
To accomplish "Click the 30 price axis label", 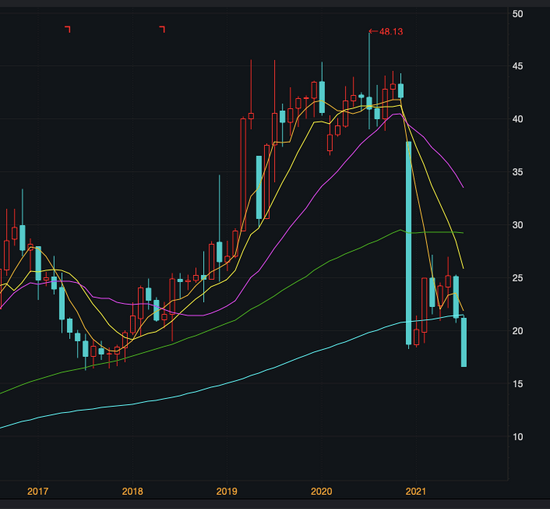I will point(518,225).
